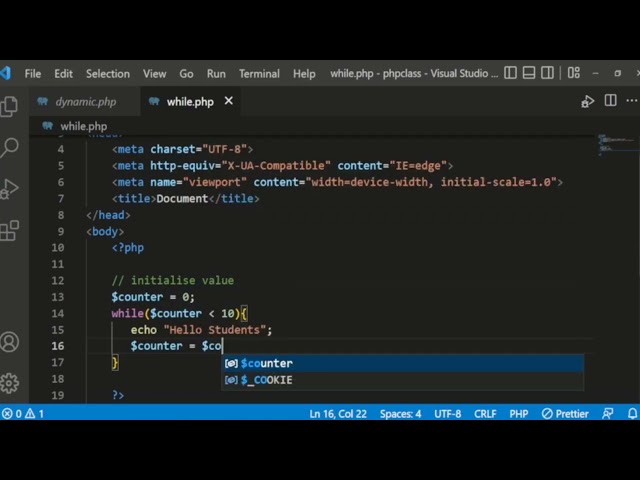Image resolution: width=640 pixels, height=480 pixels.
Task: Open the Go menu
Action: tap(186, 74)
